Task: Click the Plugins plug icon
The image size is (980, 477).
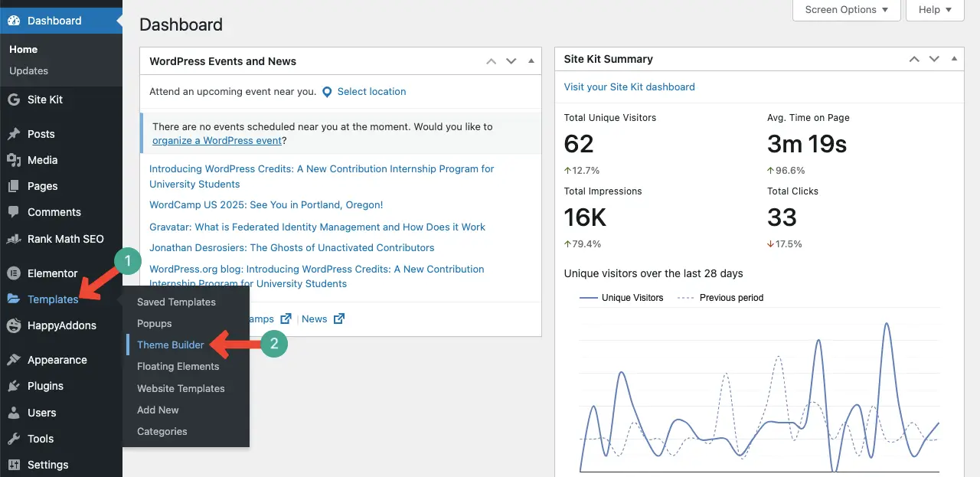Action: coord(14,386)
